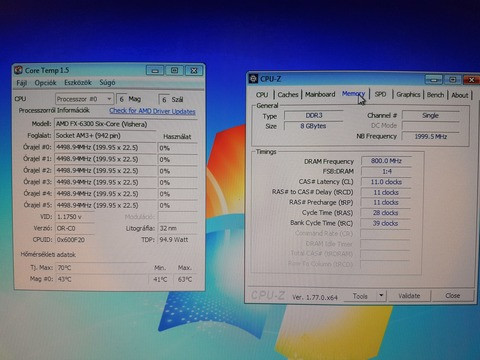Click the Órajel #2 frequency value

(x=105, y=171)
